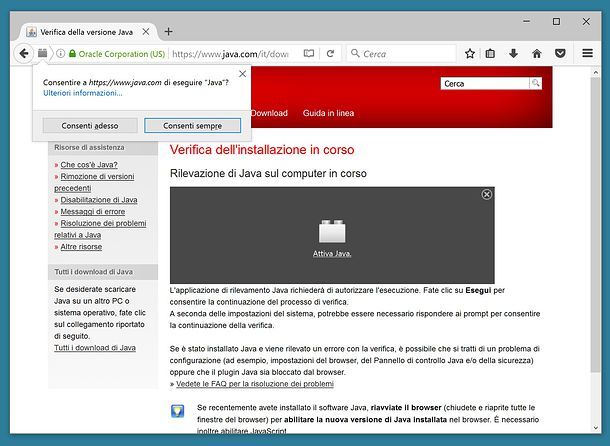Show site information icon
This screenshot has height=446, width=610.
pos(60,53)
